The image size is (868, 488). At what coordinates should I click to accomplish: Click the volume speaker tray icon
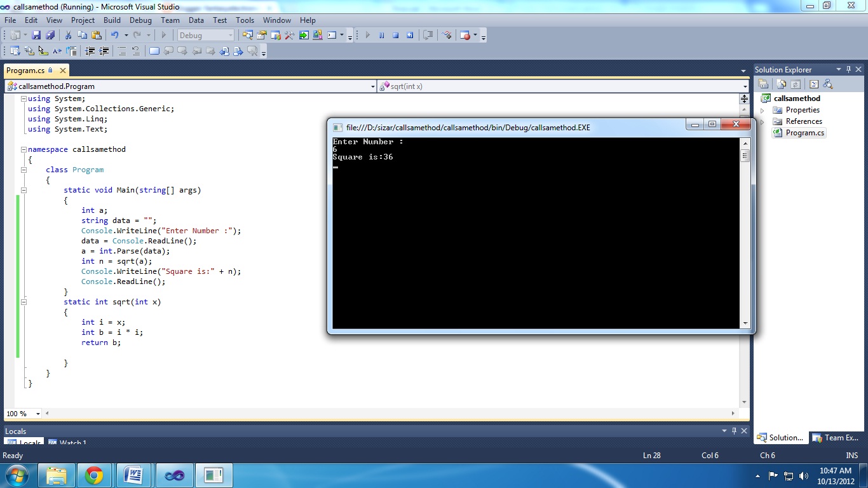[804, 475]
